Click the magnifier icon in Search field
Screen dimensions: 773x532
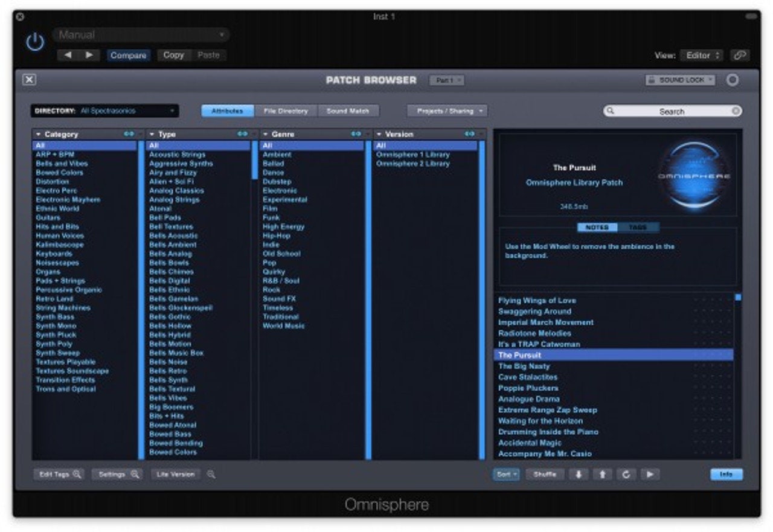coord(611,111)
